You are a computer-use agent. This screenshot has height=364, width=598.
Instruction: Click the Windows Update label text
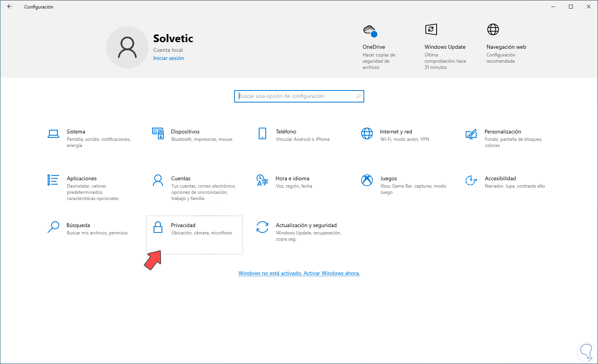click(x=445, y=47)
